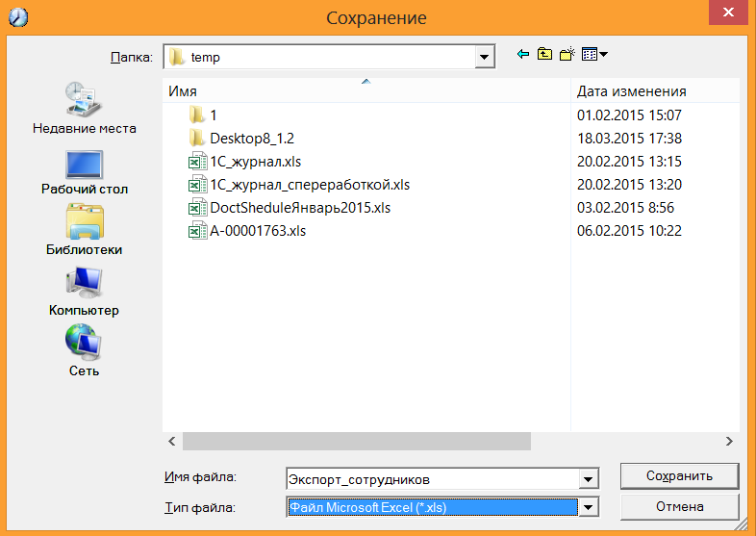Select file name text 1С_журнал.xls
This screenshot has width=756, height=536.
tap(256, 162)
